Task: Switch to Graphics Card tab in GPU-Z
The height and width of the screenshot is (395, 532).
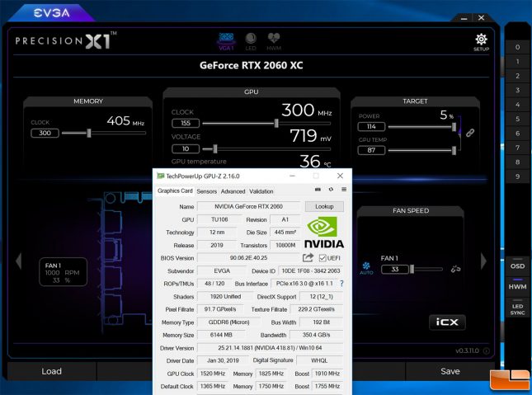Action: (x=175, y=190)
